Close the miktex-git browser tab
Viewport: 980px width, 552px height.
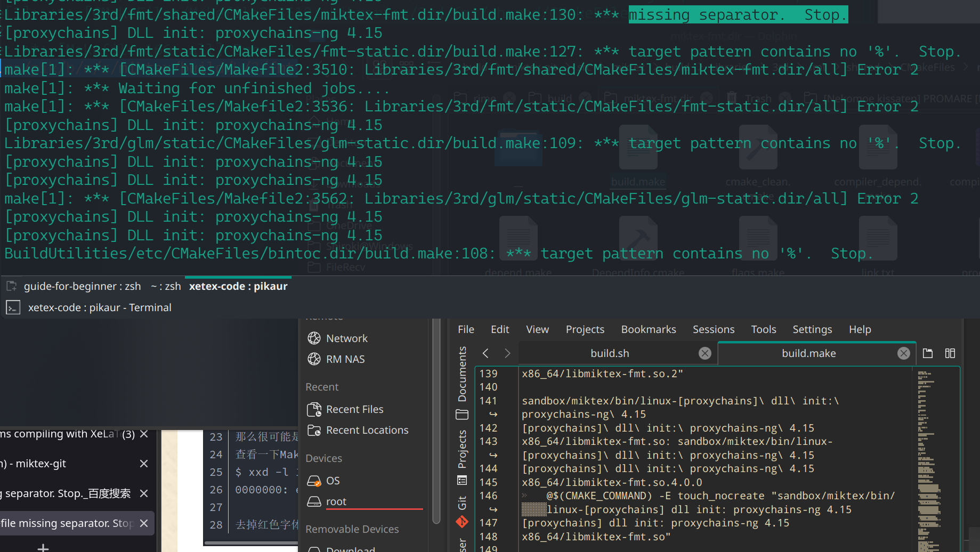coord(143,464)
